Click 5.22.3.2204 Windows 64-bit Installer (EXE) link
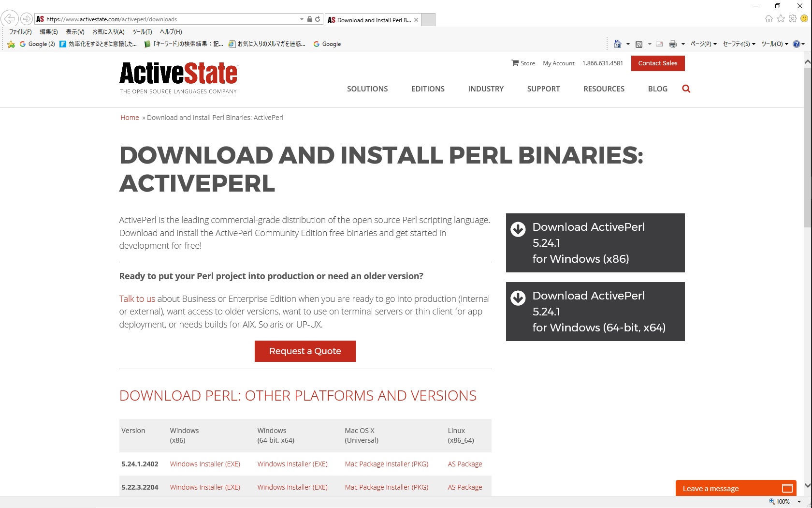Viewport: 812px width, 508px height. click(x=292, y=487)
